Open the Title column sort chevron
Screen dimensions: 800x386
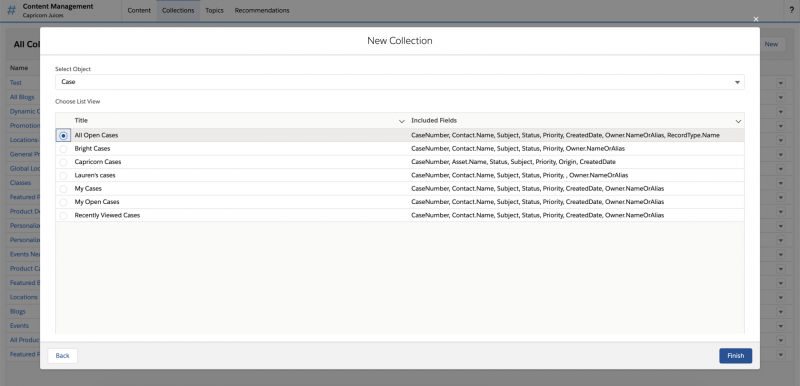tap(402, 121)
